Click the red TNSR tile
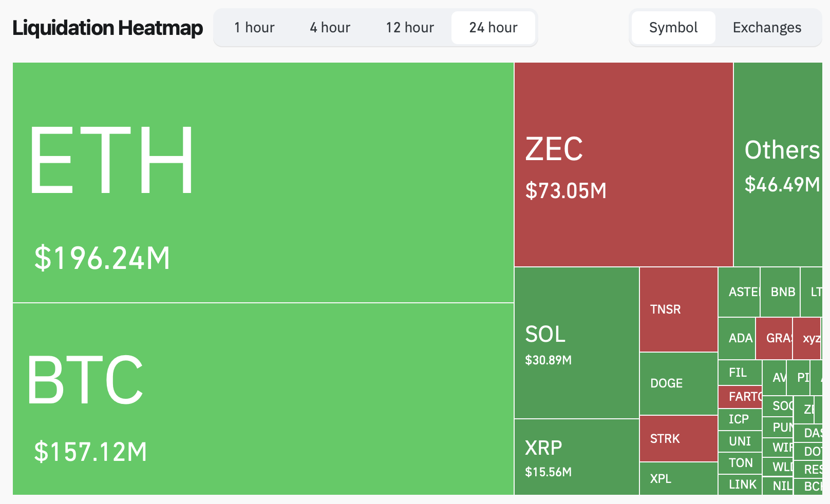 tap(678, 309)
